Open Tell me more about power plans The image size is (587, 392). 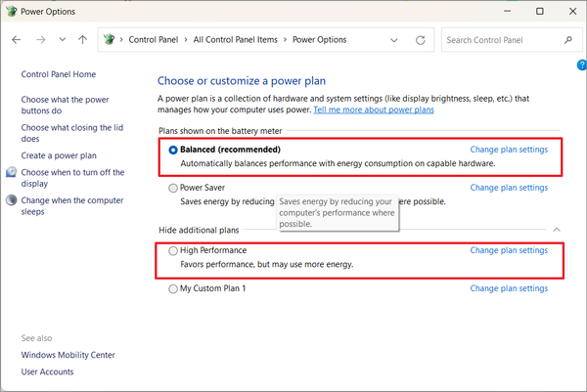point(374,109)
